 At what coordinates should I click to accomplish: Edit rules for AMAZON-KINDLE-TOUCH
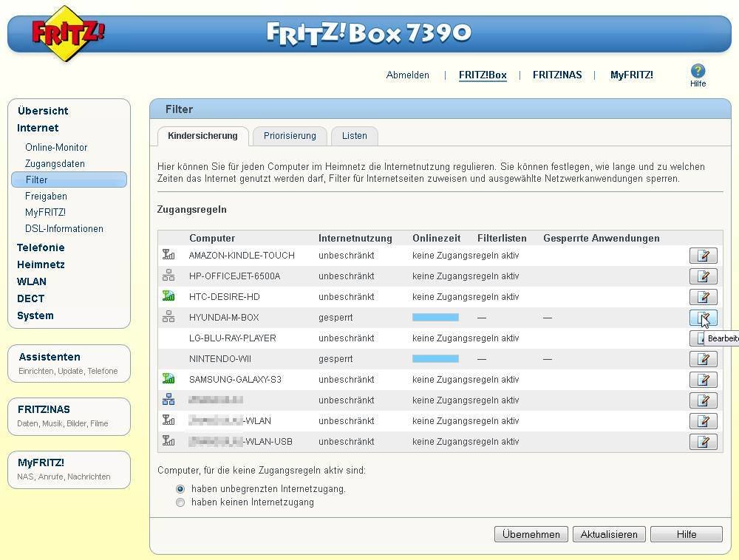(x=704, y=256)
